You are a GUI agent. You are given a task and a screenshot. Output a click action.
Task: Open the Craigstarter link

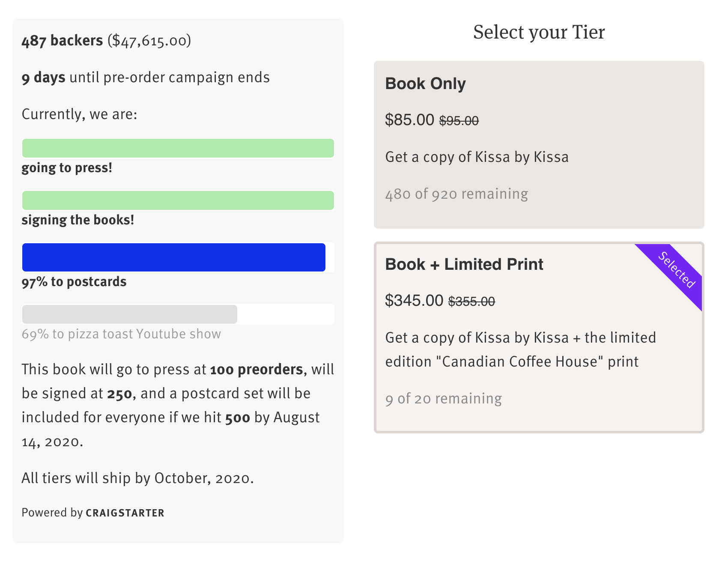point(125,513)
